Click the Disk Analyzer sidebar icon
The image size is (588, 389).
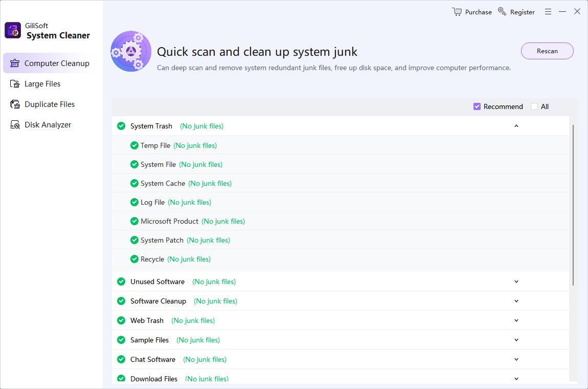15,125
